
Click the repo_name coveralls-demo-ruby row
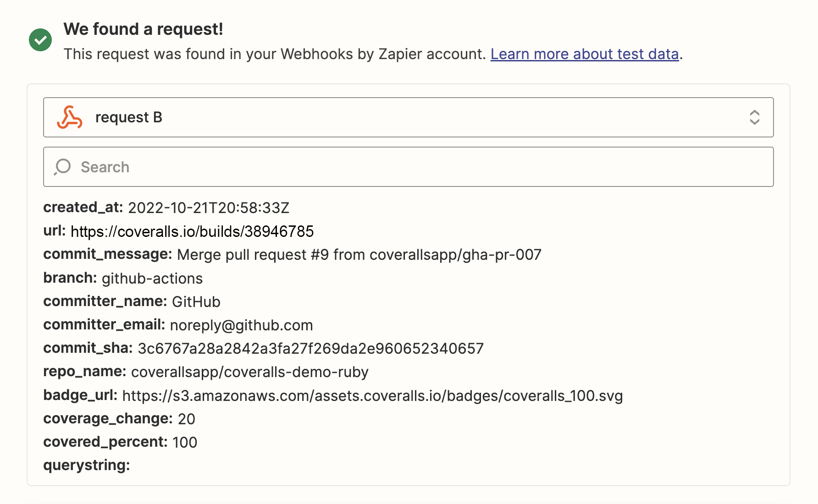[205, 372]
